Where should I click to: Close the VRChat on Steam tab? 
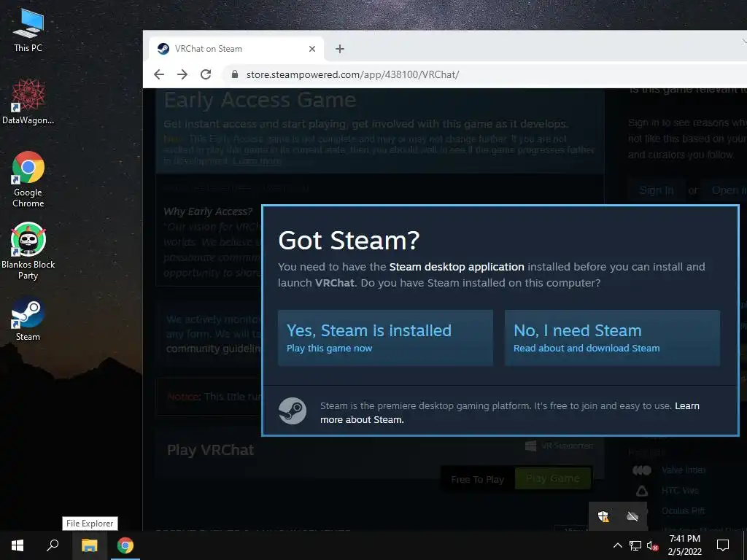click(x=312, y=49)
